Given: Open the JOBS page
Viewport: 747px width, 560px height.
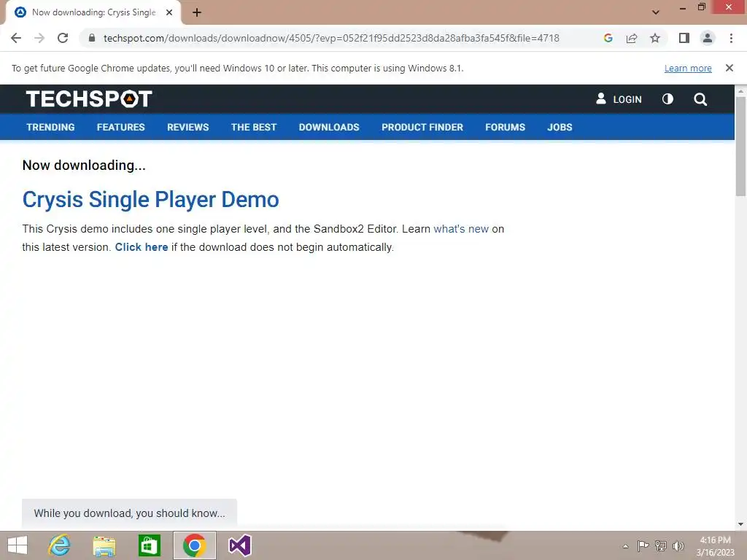Looking at the screenshot, I should [x=560, y=127].
